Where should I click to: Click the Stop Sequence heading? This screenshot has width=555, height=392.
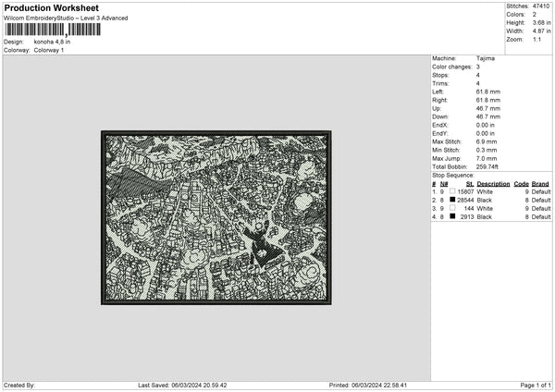pyautogui.click(x=453, y=175)
